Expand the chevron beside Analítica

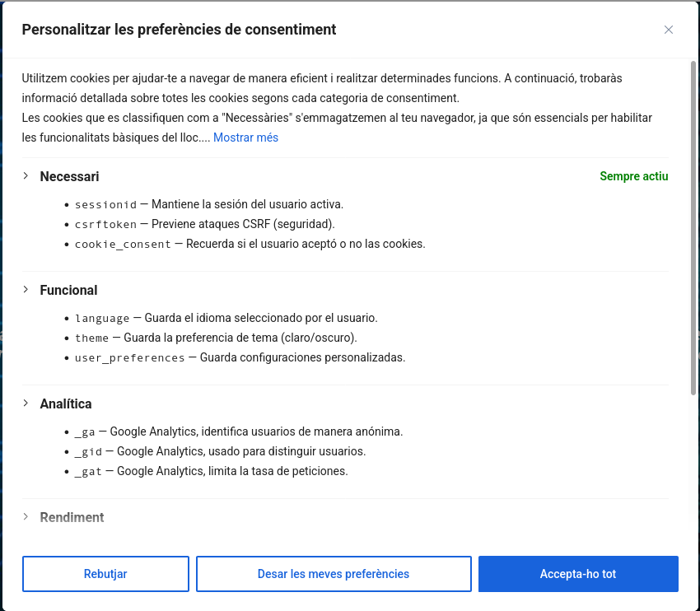(26, 403)
